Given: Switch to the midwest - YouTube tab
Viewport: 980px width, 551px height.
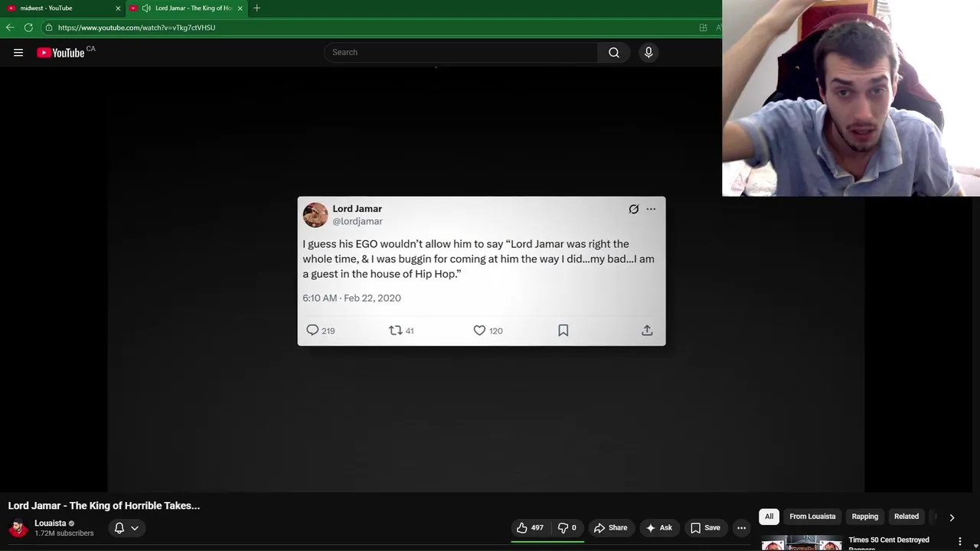Looking at the screenshot, I should coord(61,8).
